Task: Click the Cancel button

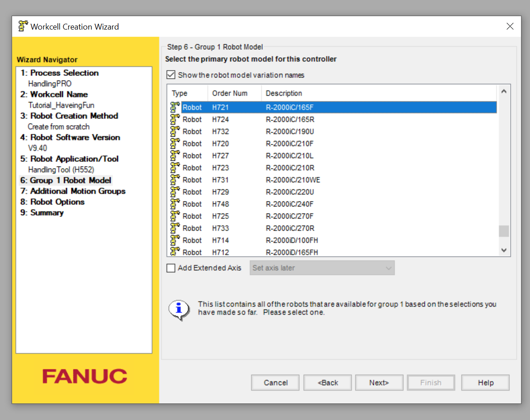Action: pos(275,382)
